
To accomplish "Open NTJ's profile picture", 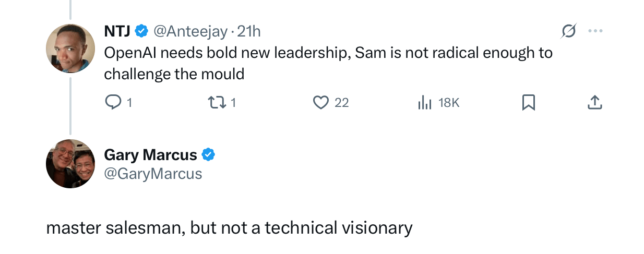I will [x=70, y=49].
